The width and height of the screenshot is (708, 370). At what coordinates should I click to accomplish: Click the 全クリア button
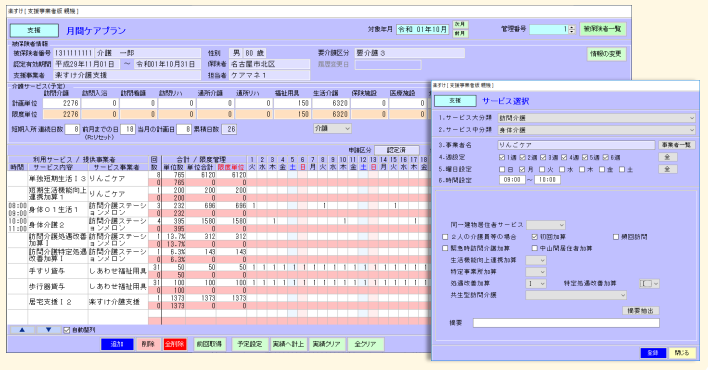(x=365, y=344)
